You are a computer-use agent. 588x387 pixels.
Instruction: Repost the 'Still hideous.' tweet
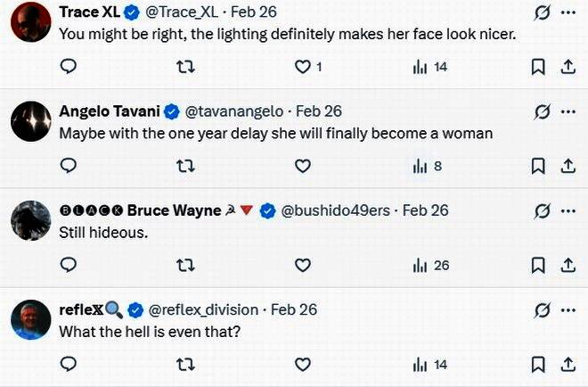click(x=186, y=265)
